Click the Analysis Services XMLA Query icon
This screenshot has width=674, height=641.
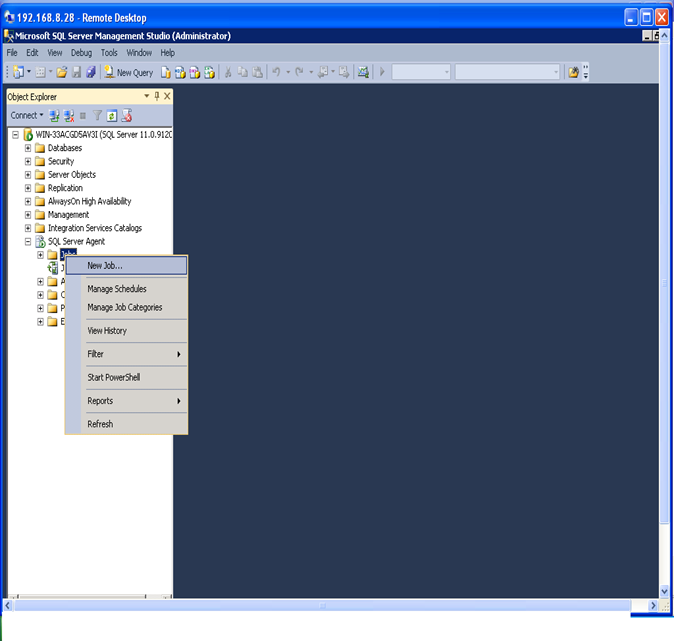point(209,73)
